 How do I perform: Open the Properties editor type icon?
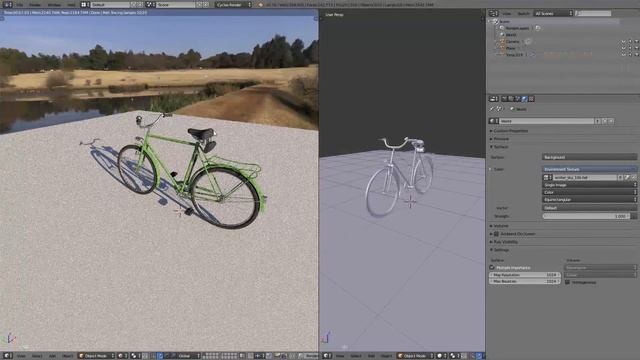click(493, 99)
